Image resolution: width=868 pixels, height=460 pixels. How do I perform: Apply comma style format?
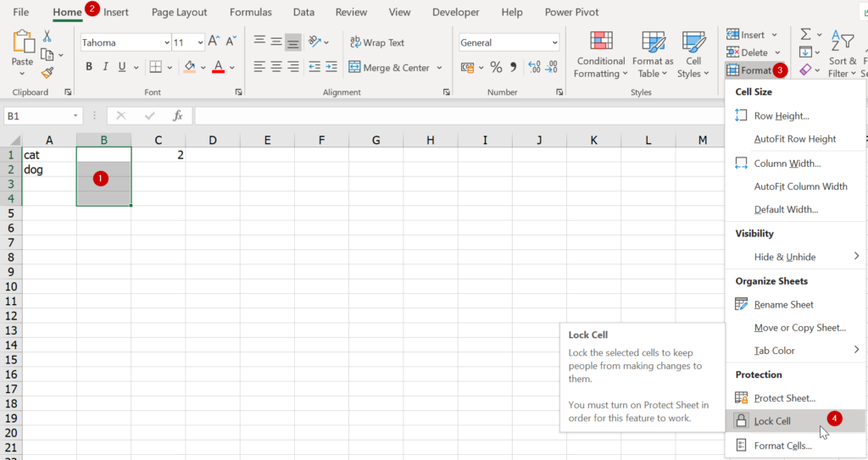point(514,68)
